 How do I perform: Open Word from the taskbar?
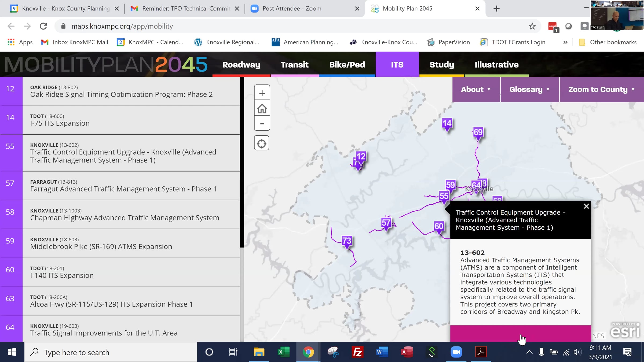(382, 352)
